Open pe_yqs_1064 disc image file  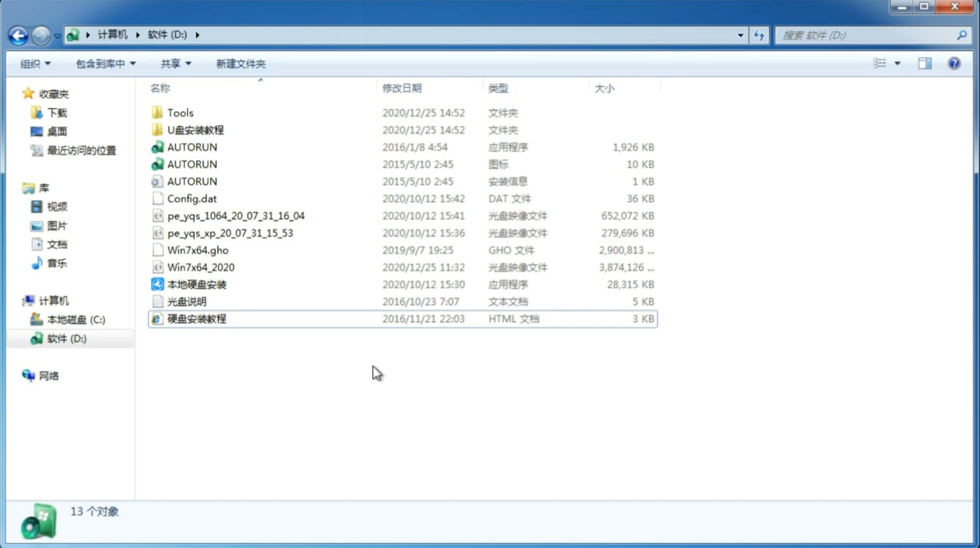click(236, 216)
